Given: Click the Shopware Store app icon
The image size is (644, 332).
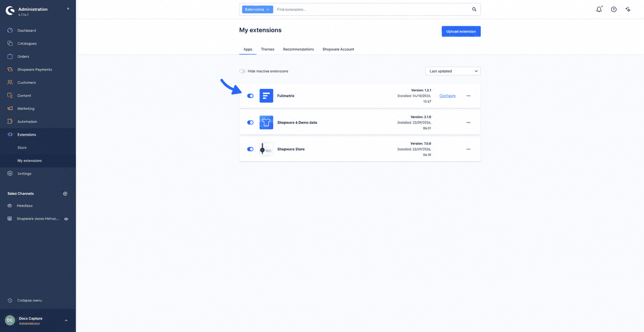Looking at the screenshot, I should click(266, 149).
